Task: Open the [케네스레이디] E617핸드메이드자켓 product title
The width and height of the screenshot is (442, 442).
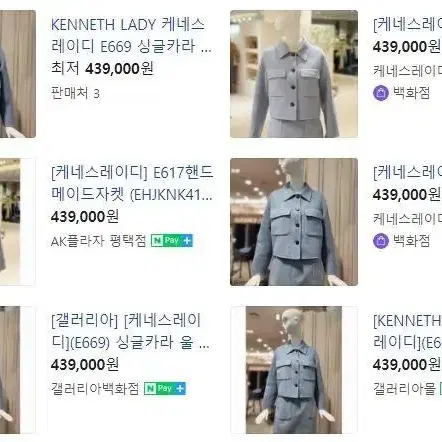Action: [132, 183]
